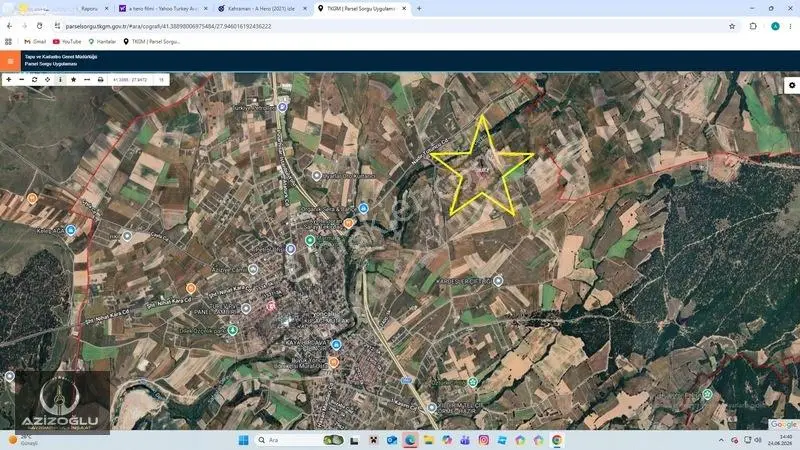800x450 pixels.
Task: Click the Keleş AGA blue marker
Action: coord(70,230)
